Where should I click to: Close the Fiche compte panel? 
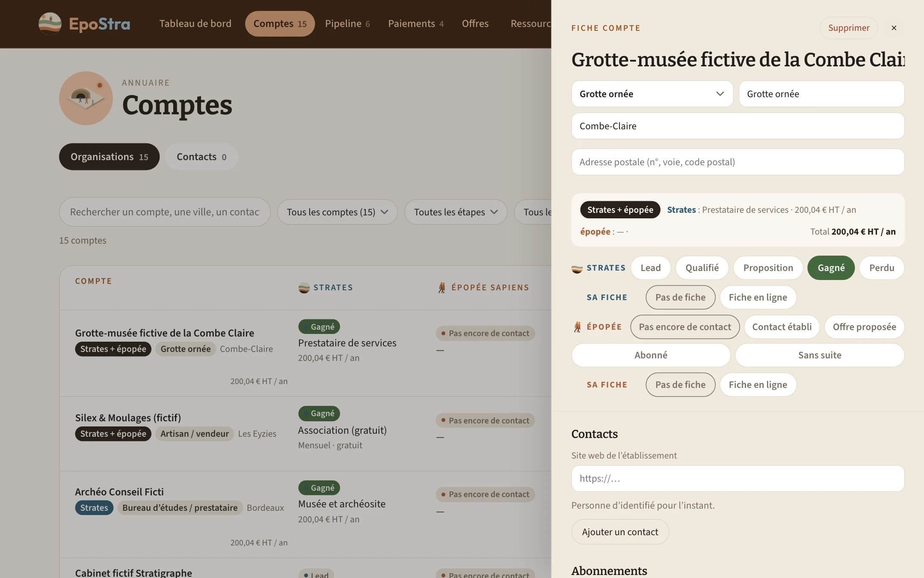(x=894, y=28)
